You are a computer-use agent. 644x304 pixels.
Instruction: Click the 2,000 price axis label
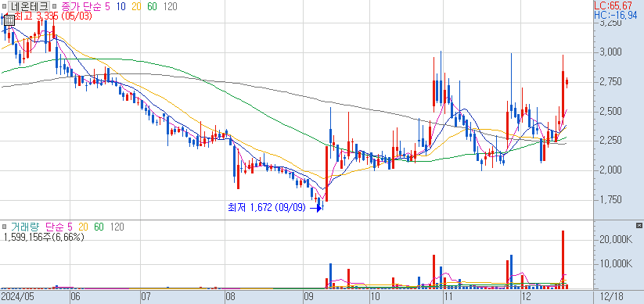pos(610,170)
